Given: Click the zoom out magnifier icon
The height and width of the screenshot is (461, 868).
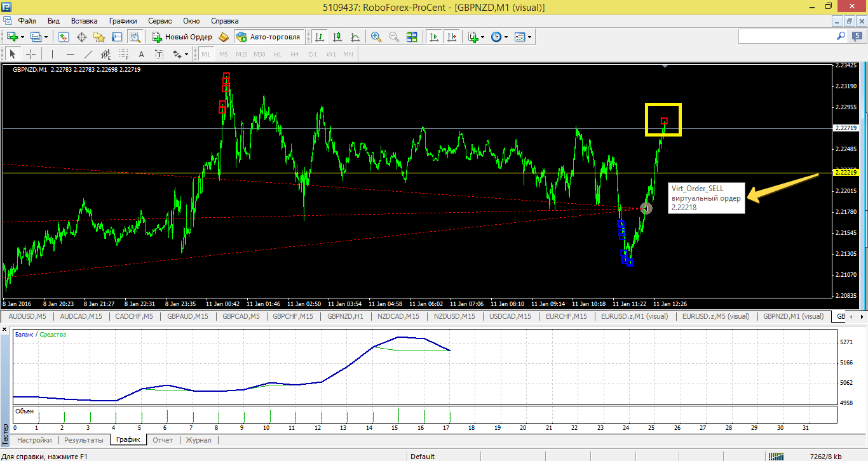Looking at the screenshot, I should tap(394, 37).
